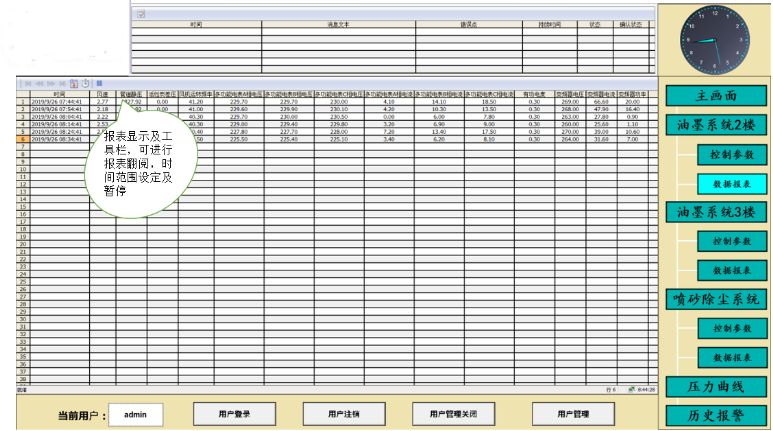Viewport: 773px width, 431px height.
Task: Go to first record in report toolbar
Action: pos(26,83)
